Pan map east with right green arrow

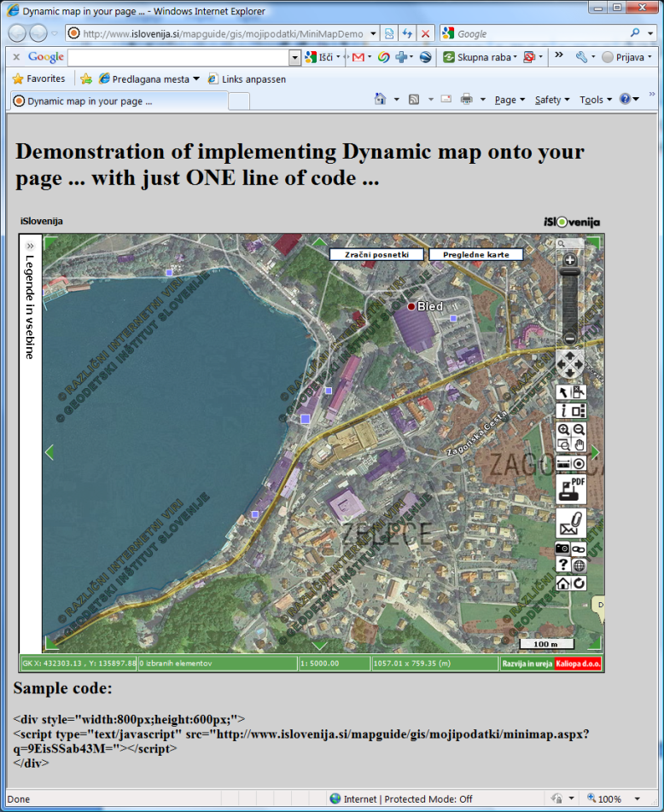pos(595,452)
